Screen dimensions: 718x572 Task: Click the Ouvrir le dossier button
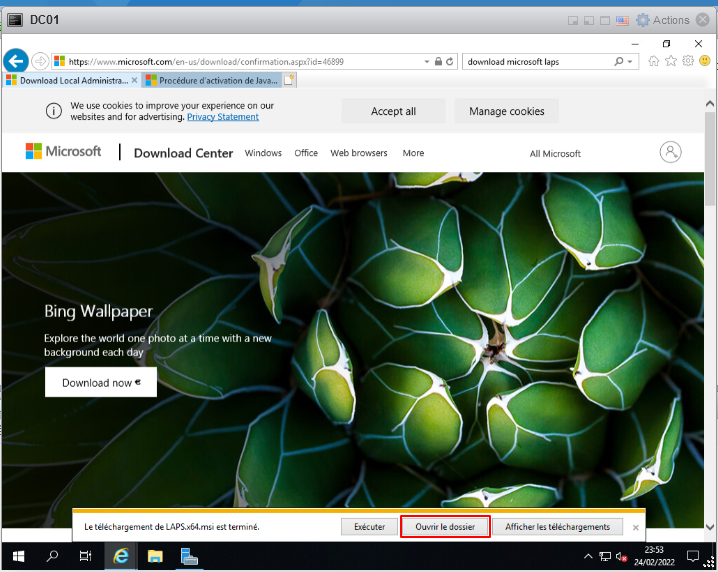pyautogui.click(x=445, y=526)
